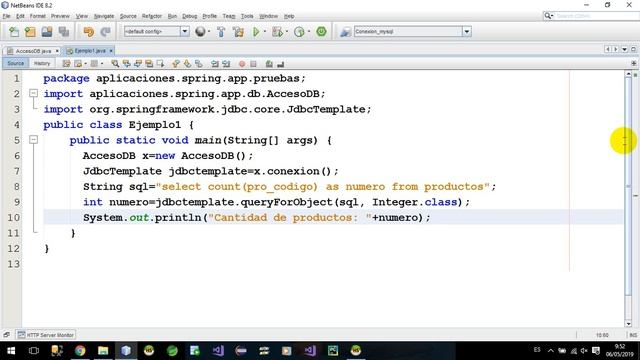Click "queryForObject" in line 9

pos(287,202)
